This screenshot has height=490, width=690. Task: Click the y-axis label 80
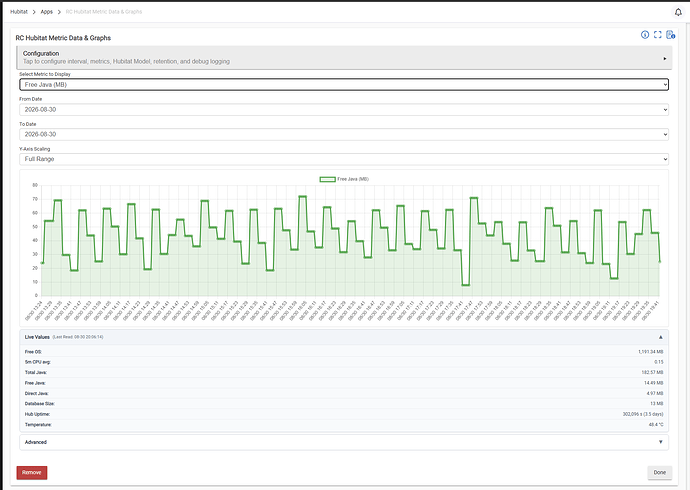[x=35, y=185]
